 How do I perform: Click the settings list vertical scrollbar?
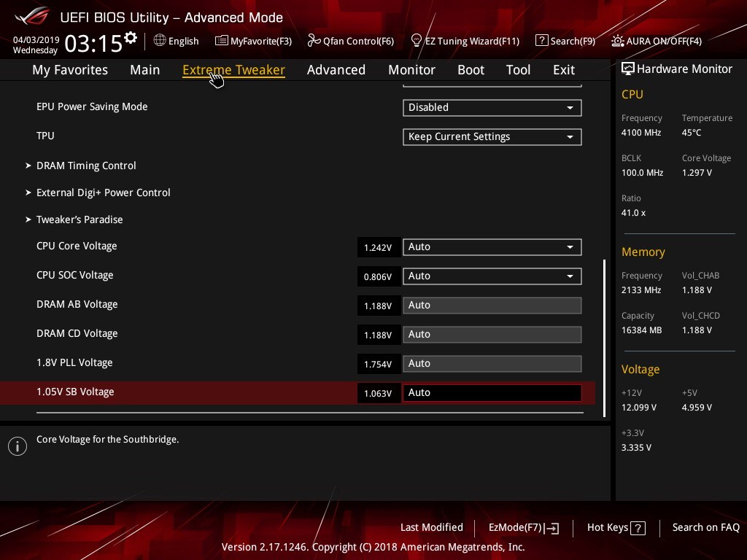pyautogui.click(x=604, y=338)
